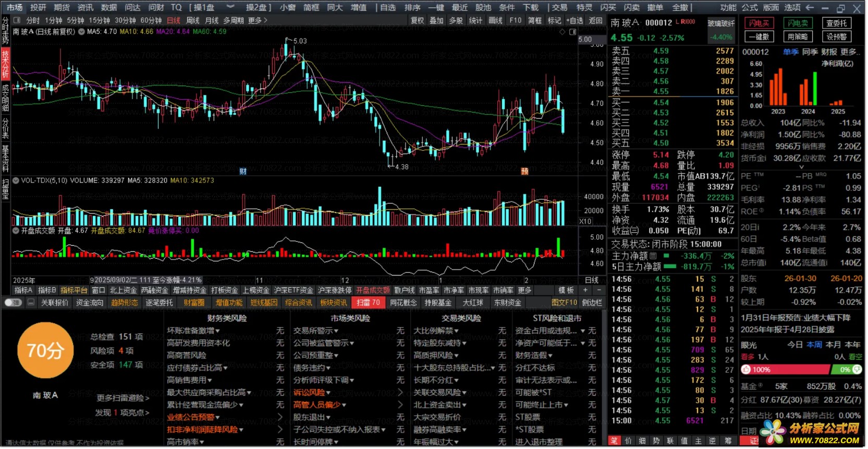Click the back arrow icon in title bar
868x449 pixels.
tap(810, 8)
